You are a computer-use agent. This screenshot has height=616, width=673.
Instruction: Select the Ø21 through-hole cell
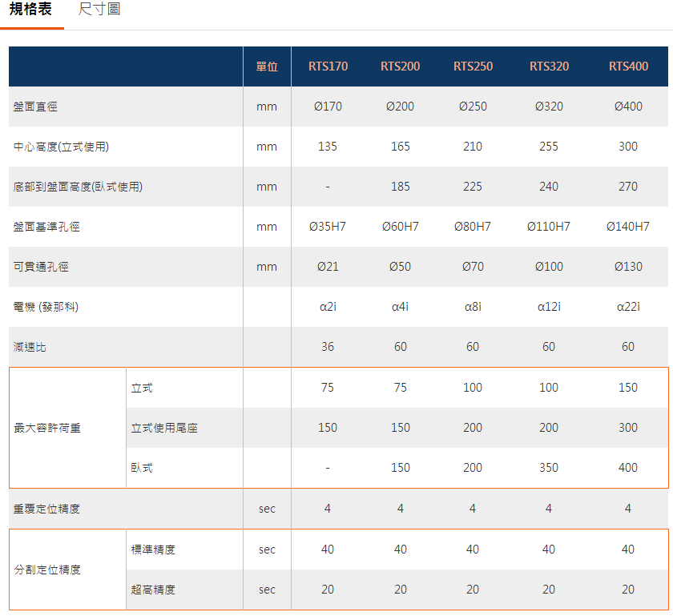328,267
